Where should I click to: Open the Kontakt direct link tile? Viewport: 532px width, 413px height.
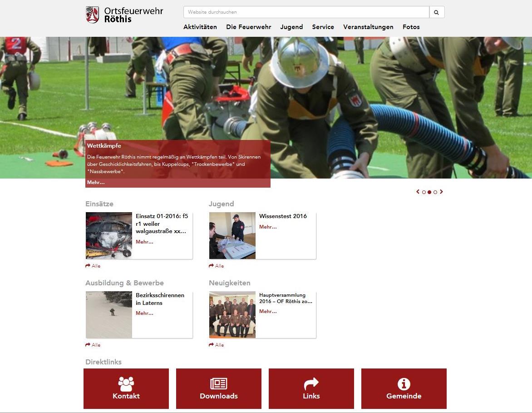pos(126,388)
